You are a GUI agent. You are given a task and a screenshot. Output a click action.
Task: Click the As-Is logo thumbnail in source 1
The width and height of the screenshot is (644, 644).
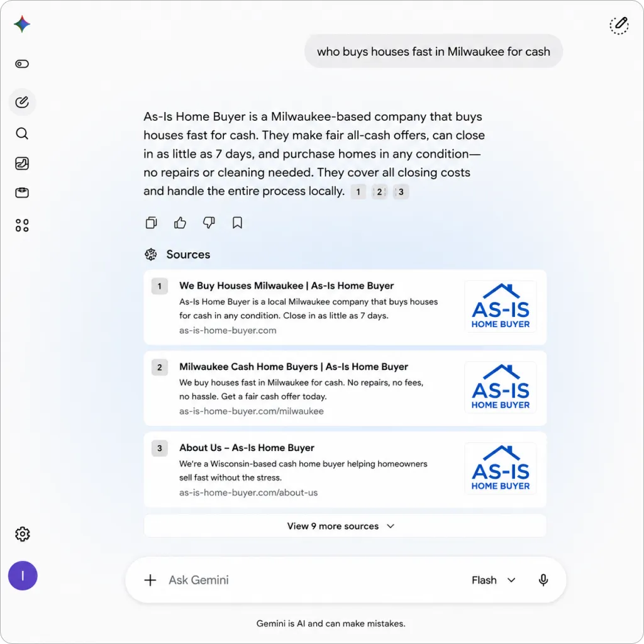tap(500, 306)
